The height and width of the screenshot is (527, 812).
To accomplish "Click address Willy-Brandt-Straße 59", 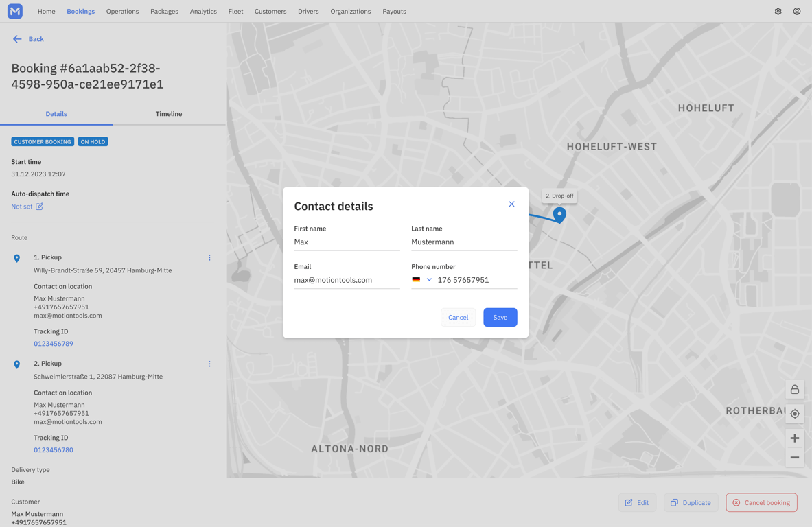I will [102, 270].
